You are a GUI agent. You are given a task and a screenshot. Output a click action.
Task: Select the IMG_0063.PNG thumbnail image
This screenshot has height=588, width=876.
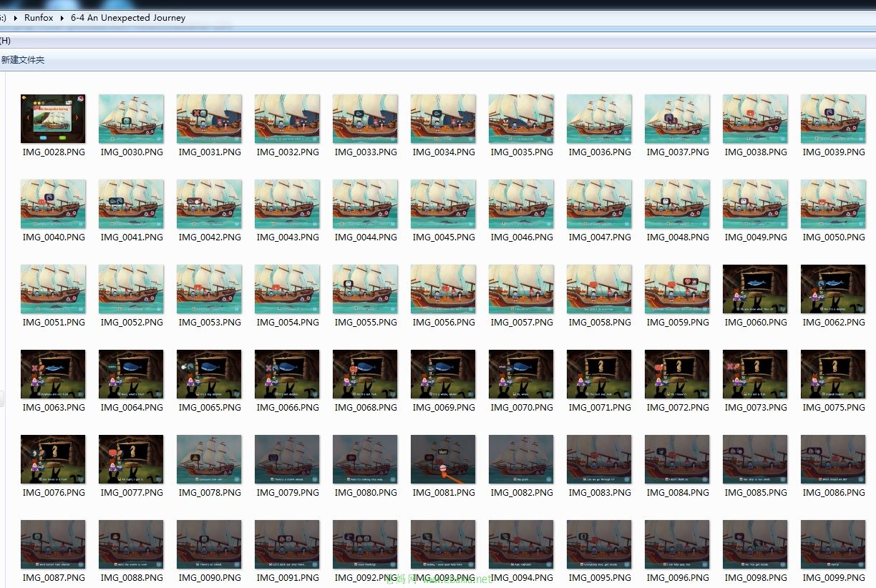click(x=53, y=374)
